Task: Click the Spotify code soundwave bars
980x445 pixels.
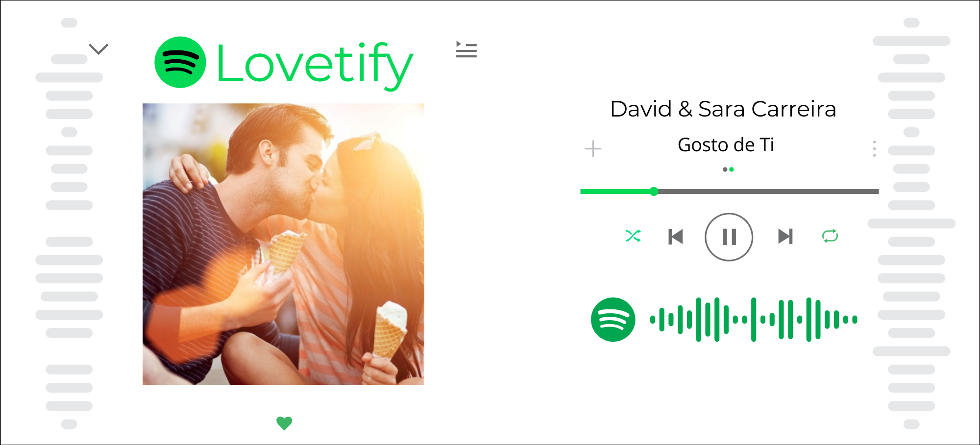Action: pos(754,319)
